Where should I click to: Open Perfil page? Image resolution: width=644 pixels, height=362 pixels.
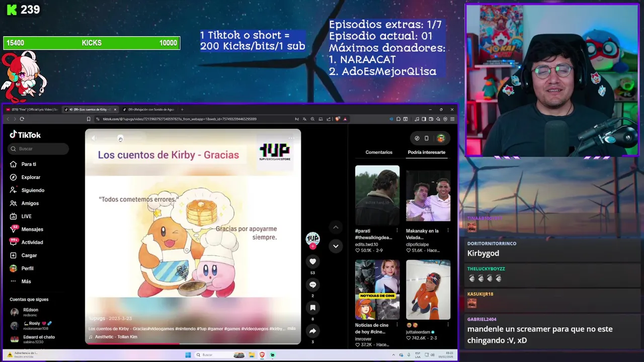click(22, 268)
